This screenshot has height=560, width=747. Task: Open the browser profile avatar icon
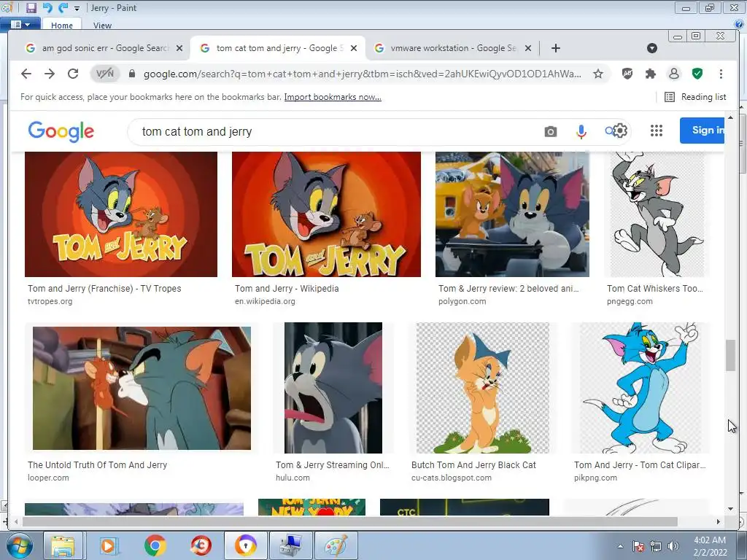(x=673, y=74)
